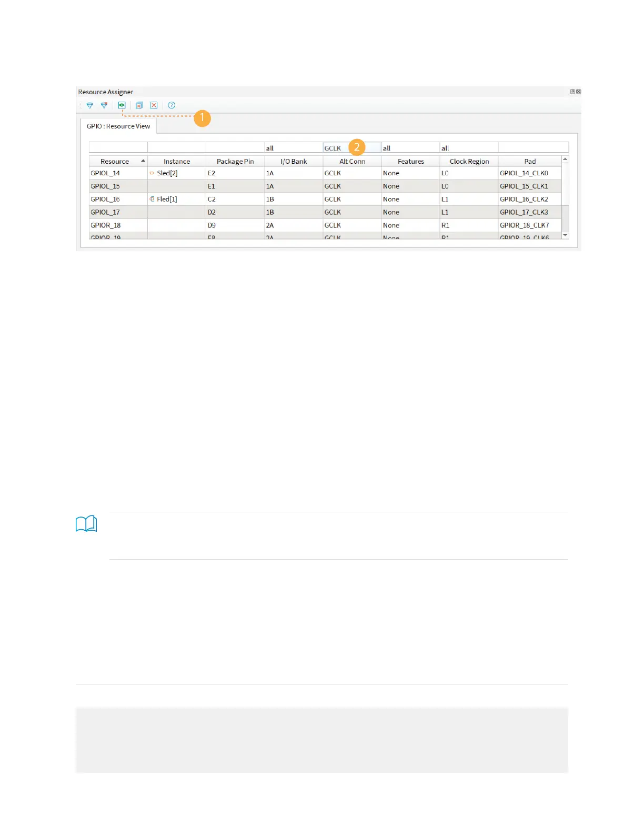644x834 pixels.
Task: Click the Package Pin filter field
Action: click(235, 147)
